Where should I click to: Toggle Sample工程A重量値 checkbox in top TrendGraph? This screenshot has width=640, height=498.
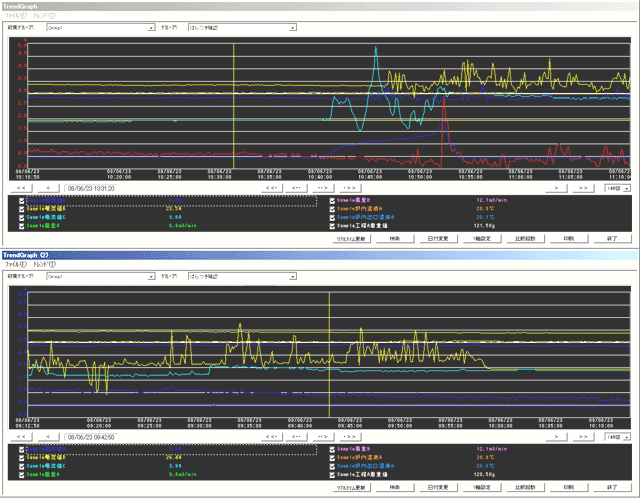click(x=332, y=226)
